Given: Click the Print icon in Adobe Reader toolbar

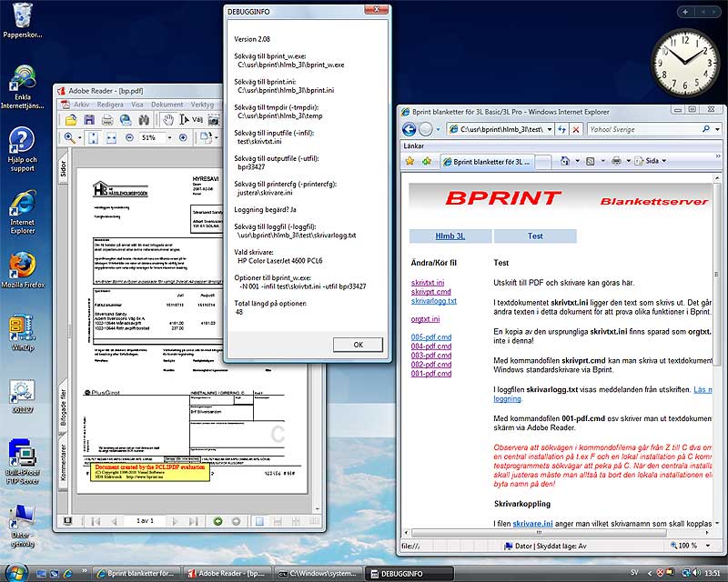Looking at the screenshot, I should [x=109, y=120].
